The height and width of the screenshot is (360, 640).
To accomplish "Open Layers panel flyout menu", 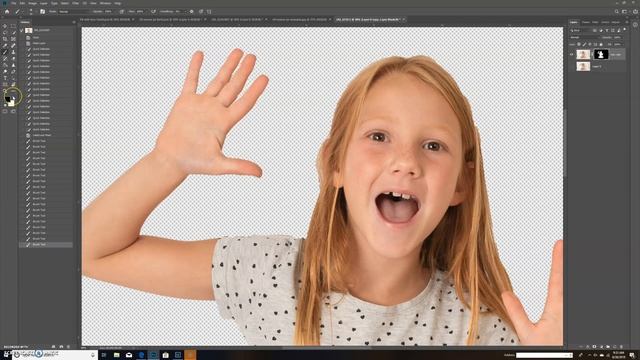I will pos(627,22).
